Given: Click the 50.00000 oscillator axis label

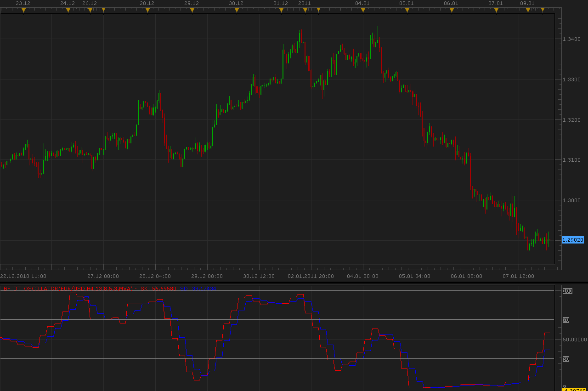Looking at the screenshot, I should point(574,340).
